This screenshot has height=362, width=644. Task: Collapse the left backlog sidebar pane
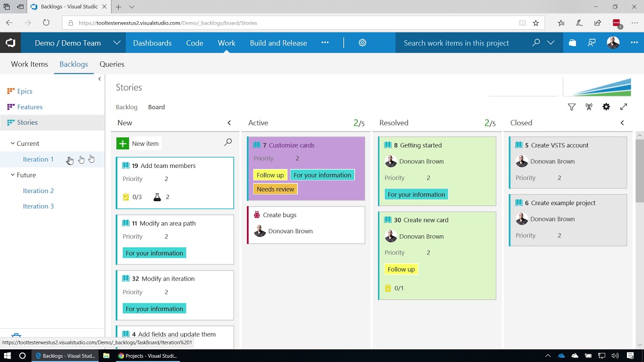(x=99, y=79)
